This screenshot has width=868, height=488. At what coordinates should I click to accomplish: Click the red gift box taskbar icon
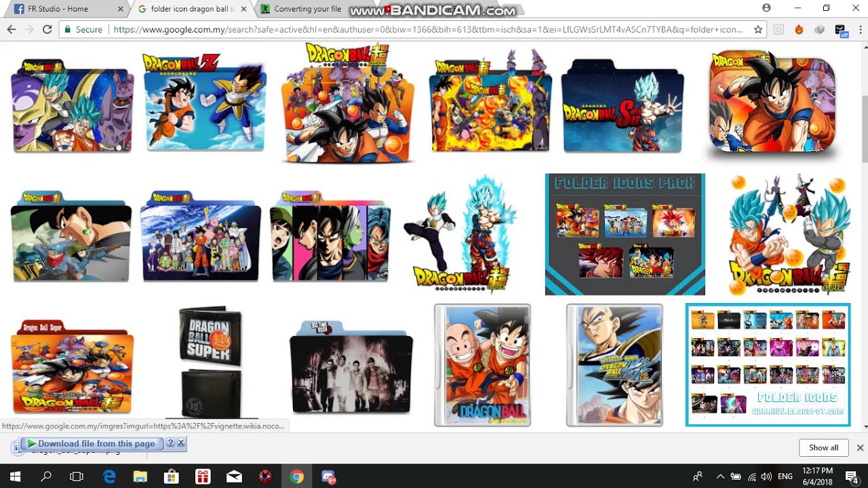pos(203,476)
